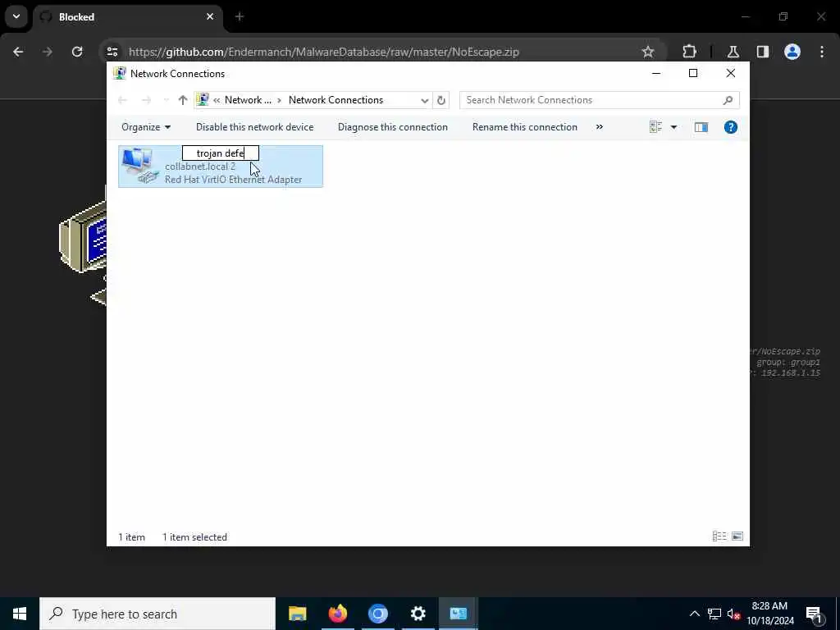Show hidden system tray icons
This screenshot has width=840, height=630.
[694, 614]
